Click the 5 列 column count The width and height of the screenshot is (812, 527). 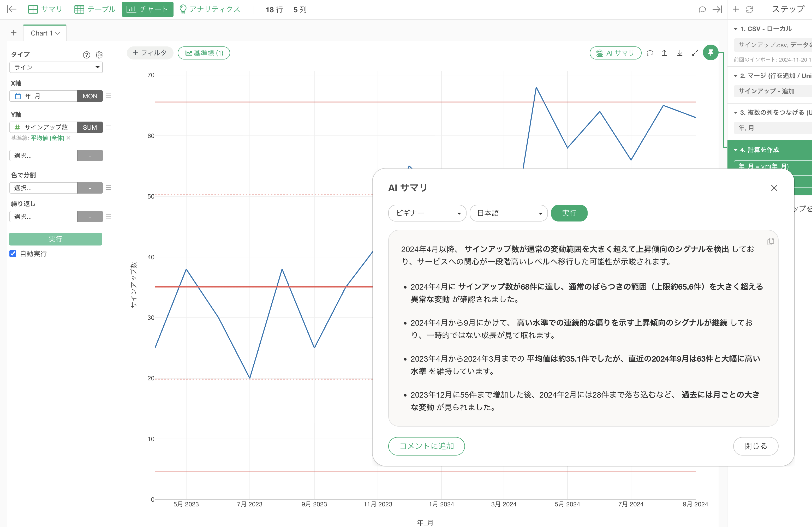[x=300, y=10]
